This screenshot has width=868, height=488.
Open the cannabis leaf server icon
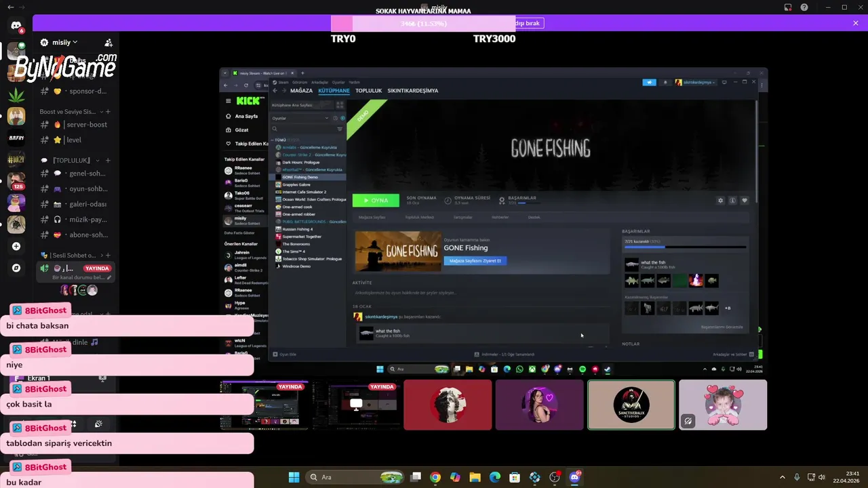pos(16,94)
